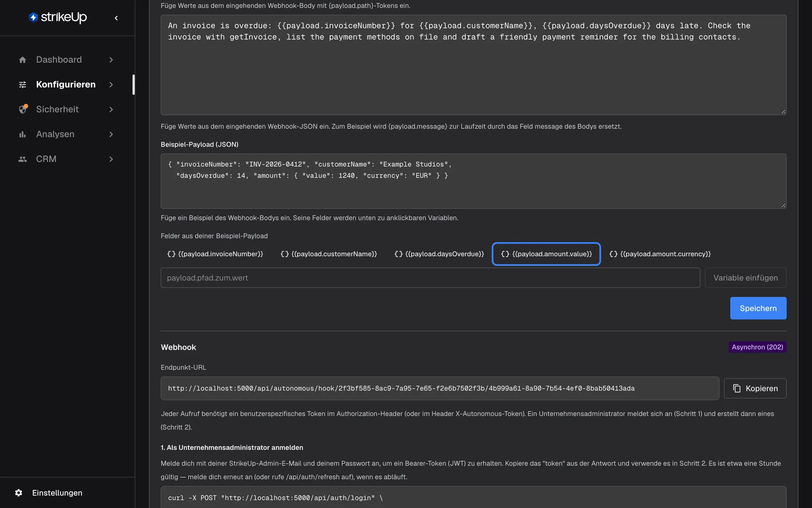Click the Variable einfügen button

746,278
